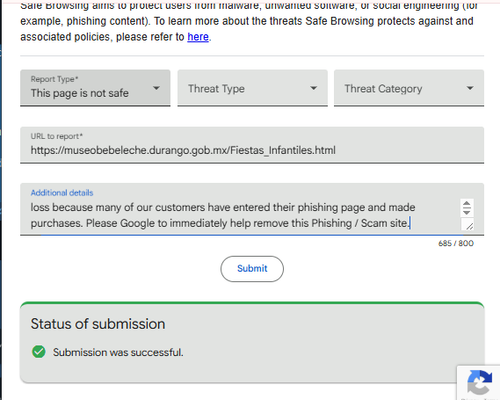The height and width of the screenshot is (400, 500).
Task: Click the textarea scroll down arrow
Action: tap(467, 212)
